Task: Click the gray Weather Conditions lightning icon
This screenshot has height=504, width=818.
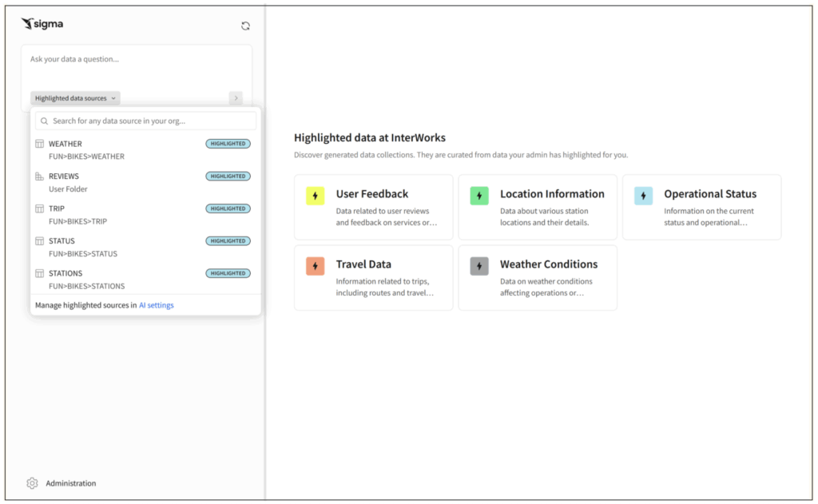Action: (x=479, y=266)
